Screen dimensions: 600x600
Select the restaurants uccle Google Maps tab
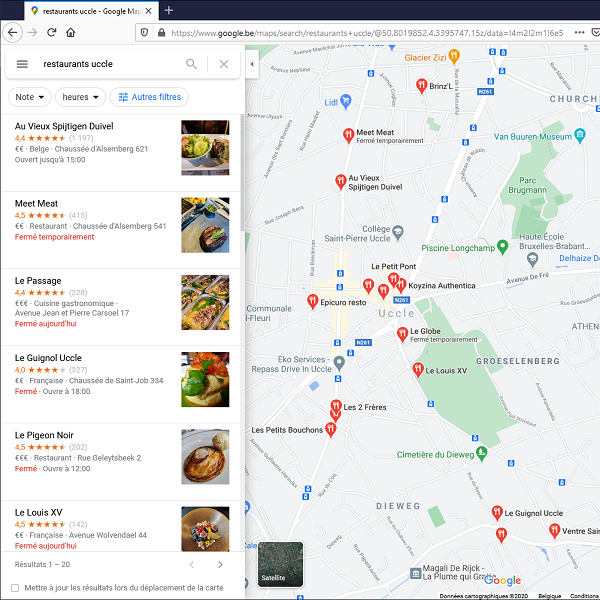pos(91,11)
